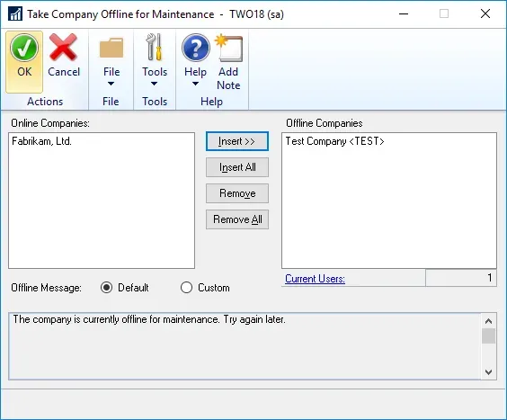
Task: Expand the File dropdown arrow
Action: coord(111,84)
